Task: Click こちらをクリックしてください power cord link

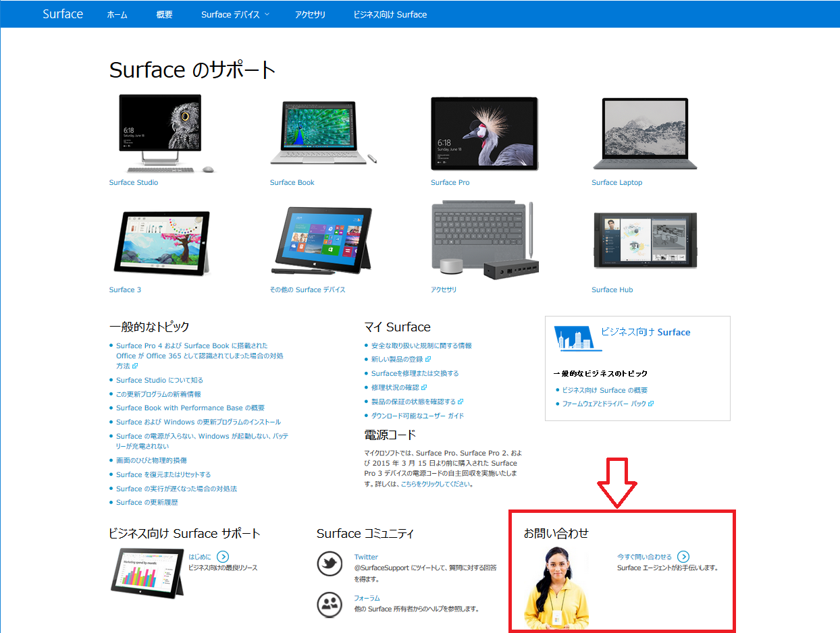Action: [436, 484]
